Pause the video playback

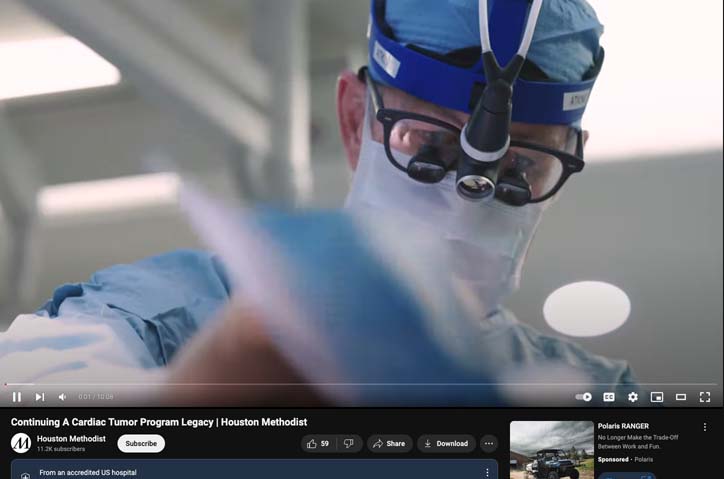click(x=17, y=397)
